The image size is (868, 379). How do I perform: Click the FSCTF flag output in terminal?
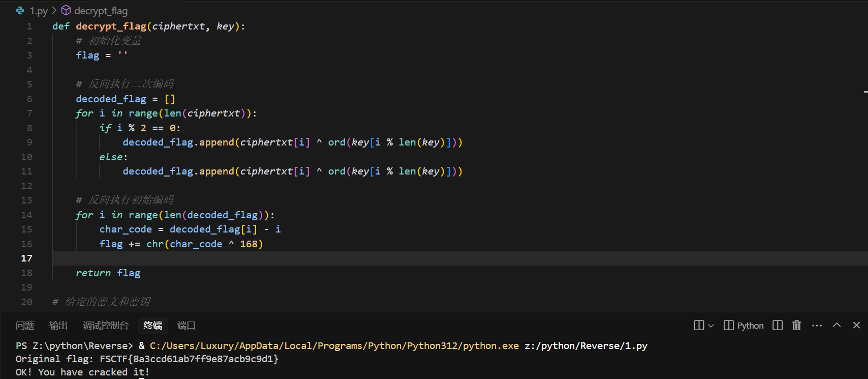tap(189, 359)
